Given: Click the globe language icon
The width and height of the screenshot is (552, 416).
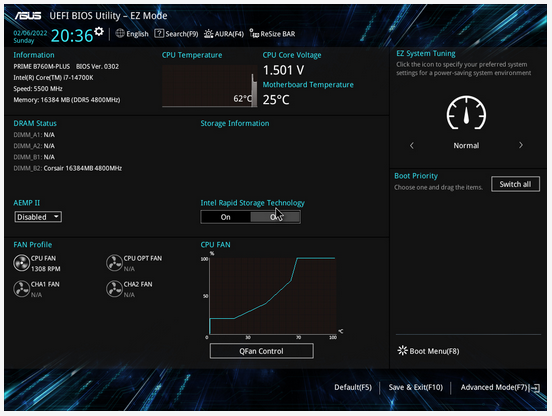Looking at the screenshot, I should (120, 33).
